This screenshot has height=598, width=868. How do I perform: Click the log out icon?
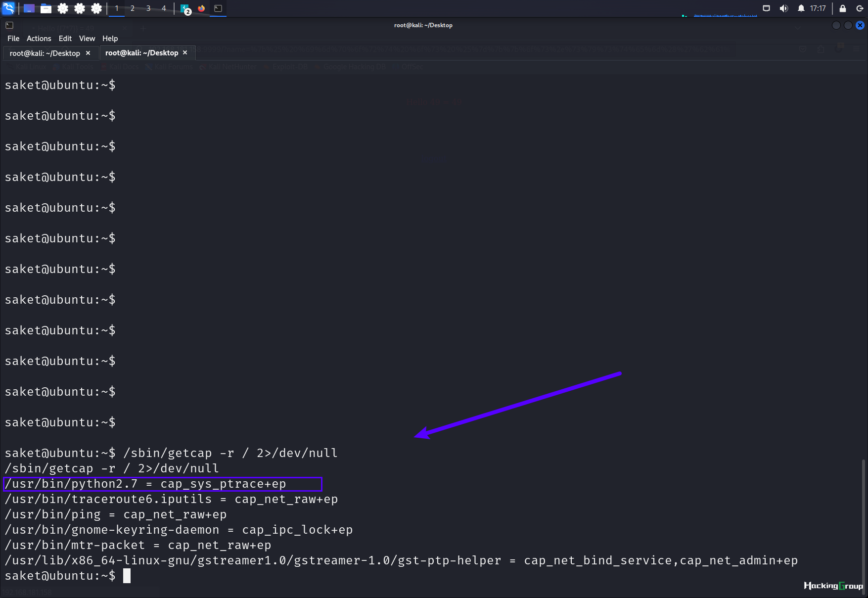click(x=860, y=8)
